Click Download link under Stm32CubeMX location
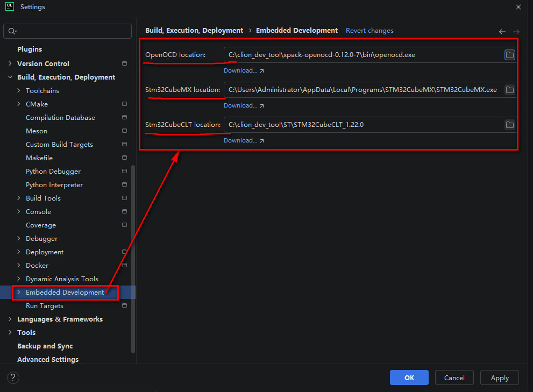Image resolution: width=533 pixels, height=392 pixels. click(244, 105)
